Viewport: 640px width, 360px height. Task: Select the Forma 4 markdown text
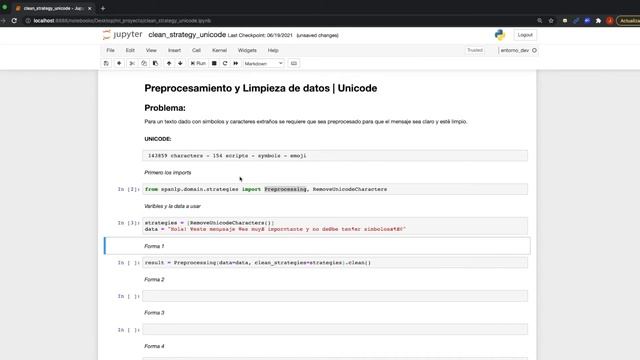[154, 346]
